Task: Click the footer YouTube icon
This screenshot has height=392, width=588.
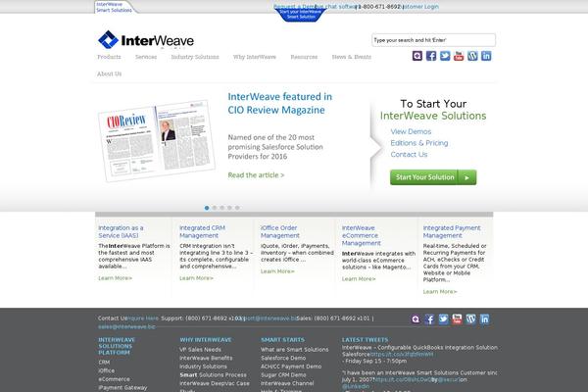Action: pos(457,319)
